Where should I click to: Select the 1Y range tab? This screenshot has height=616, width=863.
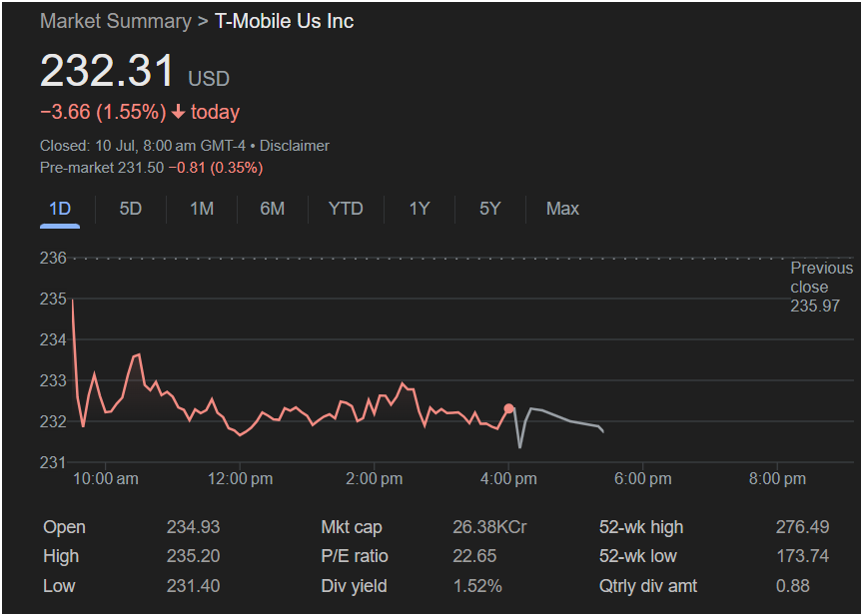pos(419,209)
